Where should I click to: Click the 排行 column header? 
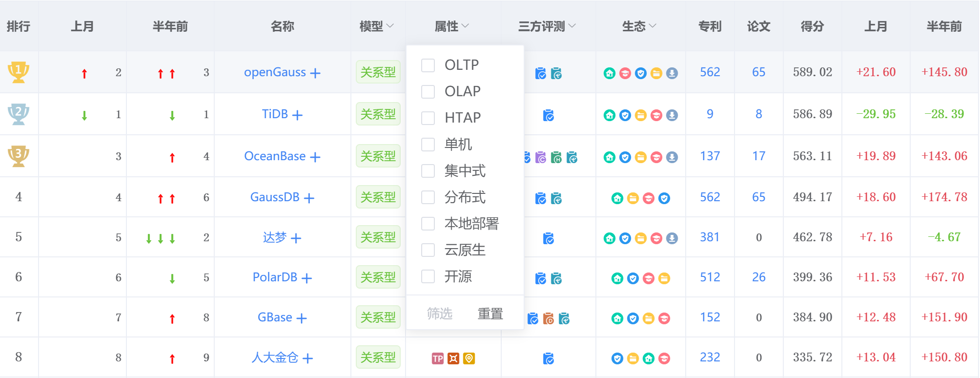[19, 26]
